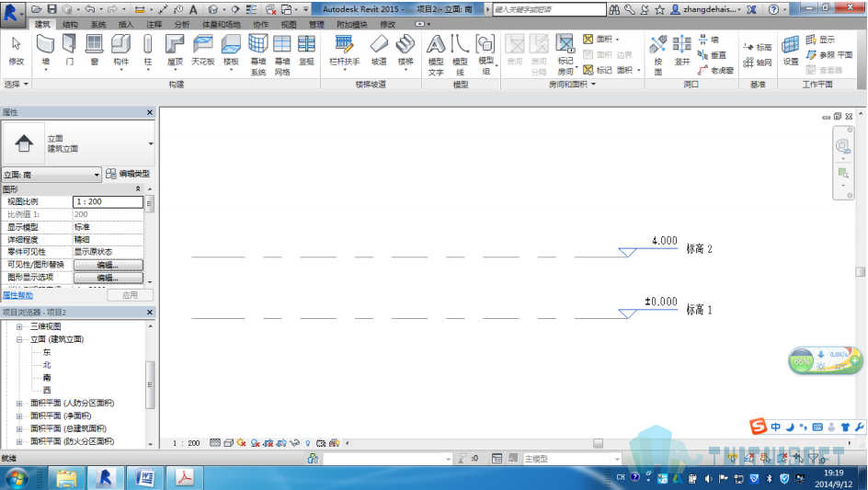The height and width of the screenshot is (490, 868).
Task: Expand 面积平面 (净面积) node
Action: click(19, 416)
